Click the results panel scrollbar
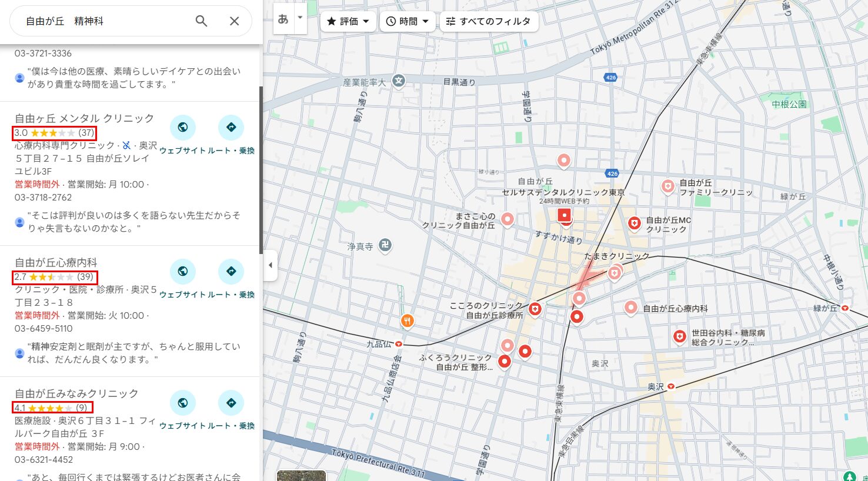This screenshot has width=868, height=481. click(261, 171)
